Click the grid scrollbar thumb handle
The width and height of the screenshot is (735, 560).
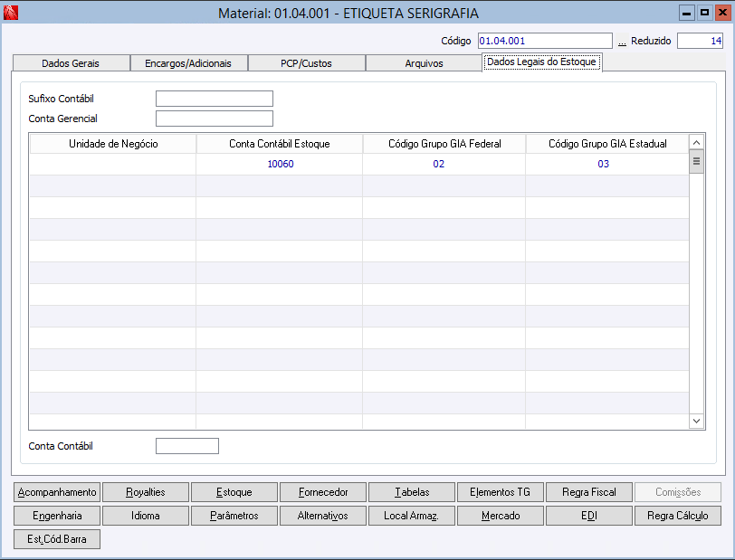pos(696,161)
